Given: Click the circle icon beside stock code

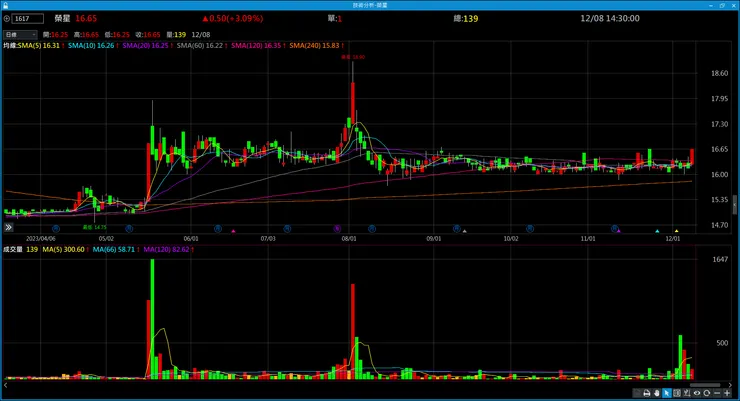Looking at the screenshot, I should (7, 18).
